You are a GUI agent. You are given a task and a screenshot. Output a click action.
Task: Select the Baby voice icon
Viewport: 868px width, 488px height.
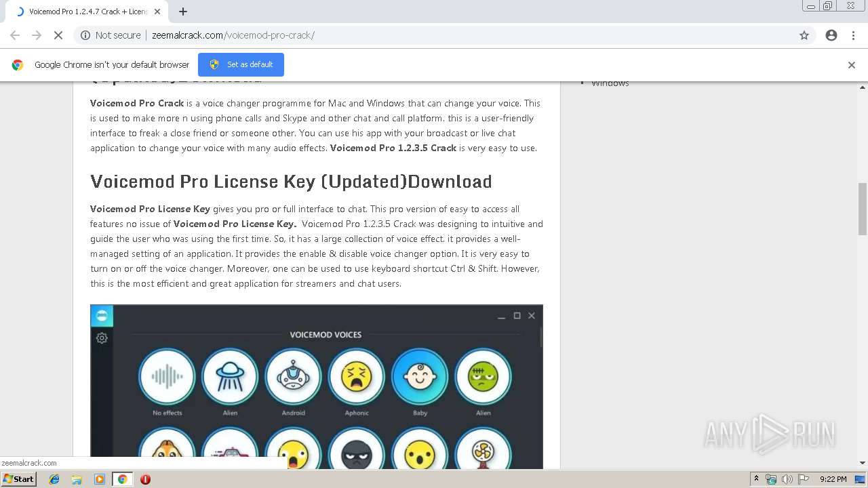coord(420,377)
